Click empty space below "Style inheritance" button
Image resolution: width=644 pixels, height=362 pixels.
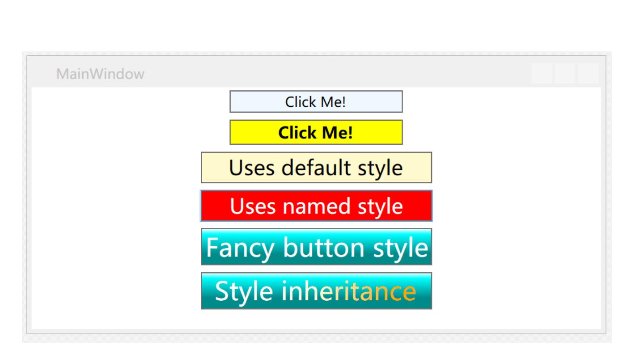316,319
